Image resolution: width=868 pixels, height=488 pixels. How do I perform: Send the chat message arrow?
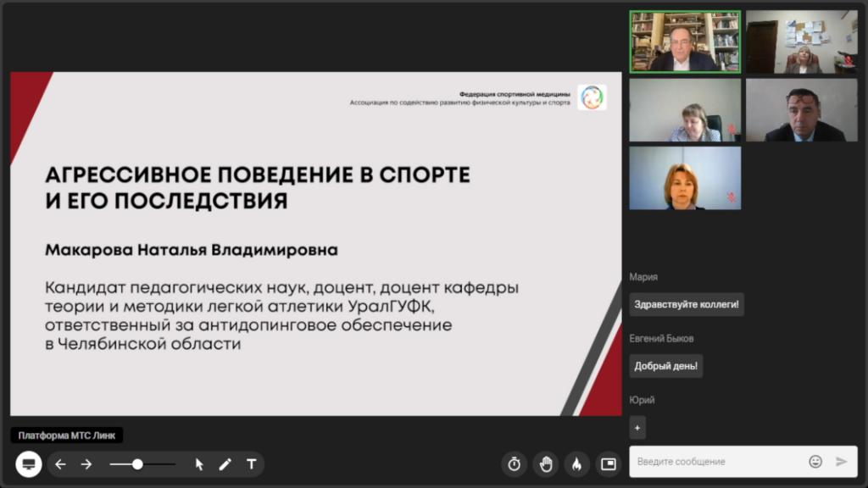pyautogui.click(x=841, y=462)
